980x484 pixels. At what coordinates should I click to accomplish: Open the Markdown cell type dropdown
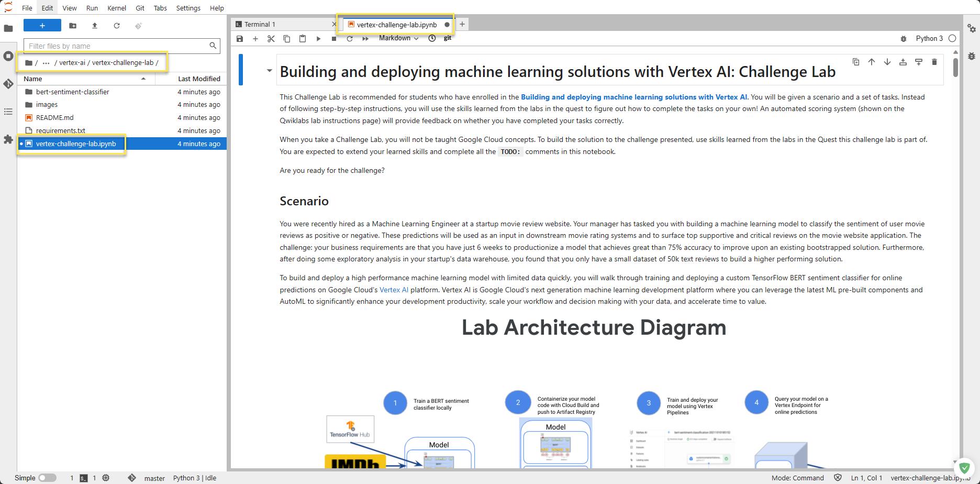[398, 38]
